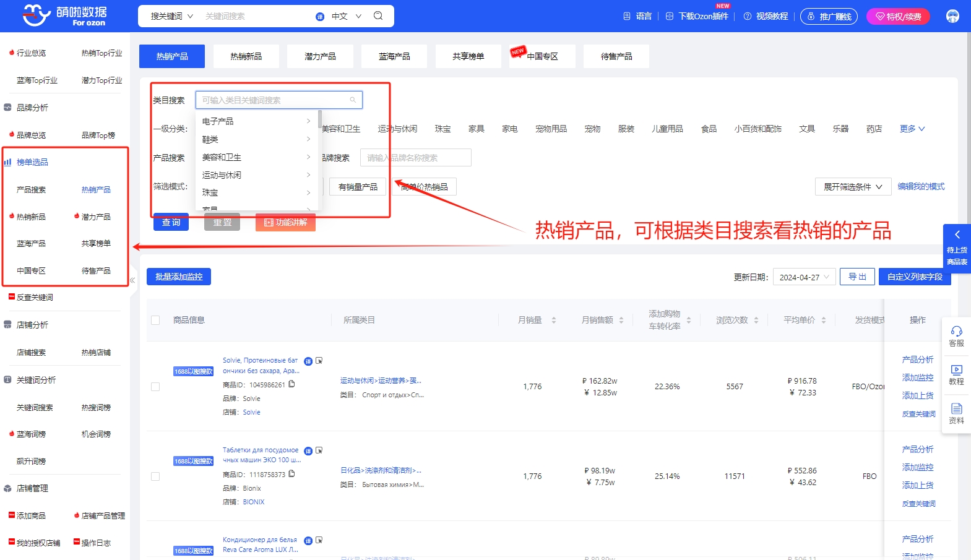The image size is (971, 560).
Task: Open the 展开筛选条件 dropdown
Action: click(853, 187)
